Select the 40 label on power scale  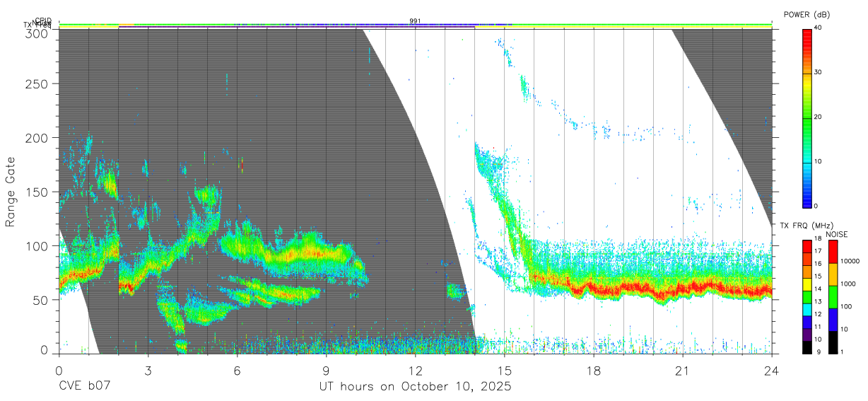click(819, 28)
